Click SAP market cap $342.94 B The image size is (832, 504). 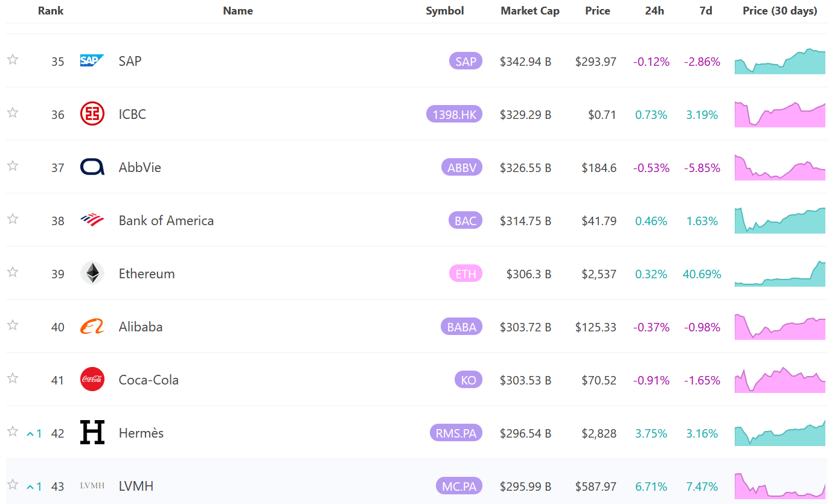525,62
